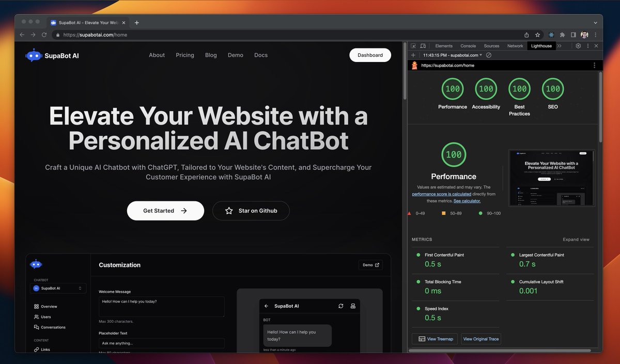
Task: Click the refresh icon in chatbot preview
Action: [341, 306]
